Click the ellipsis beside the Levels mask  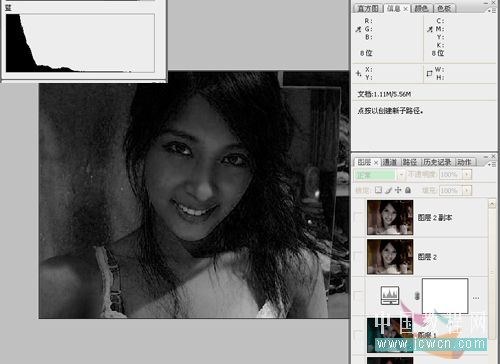476,298
